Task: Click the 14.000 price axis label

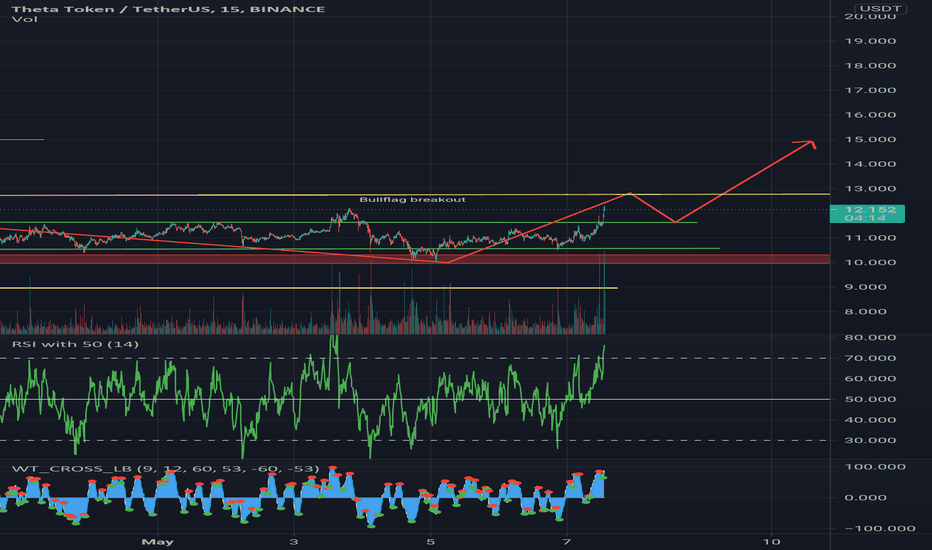Action: [x=870, y=164]
